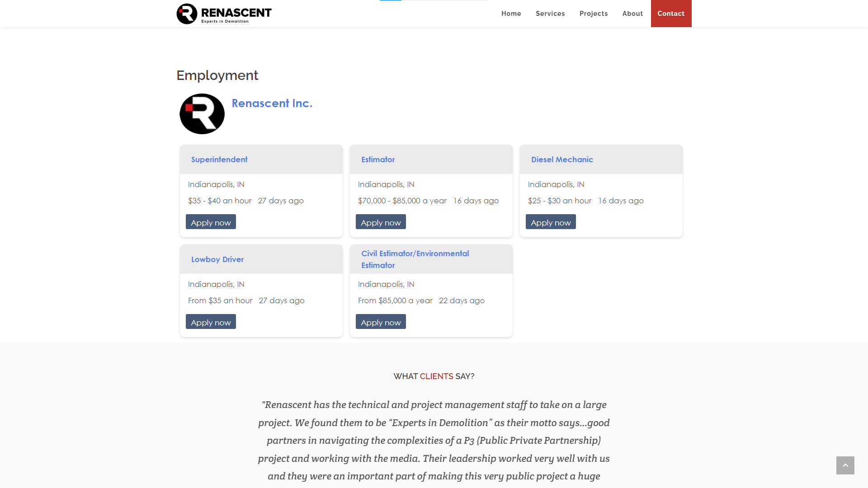The height and width of the screenshot is (488, 868).
Task: Click the Renascent Inc. company name text
Action: pyautogui.click(x=272, y=103)
